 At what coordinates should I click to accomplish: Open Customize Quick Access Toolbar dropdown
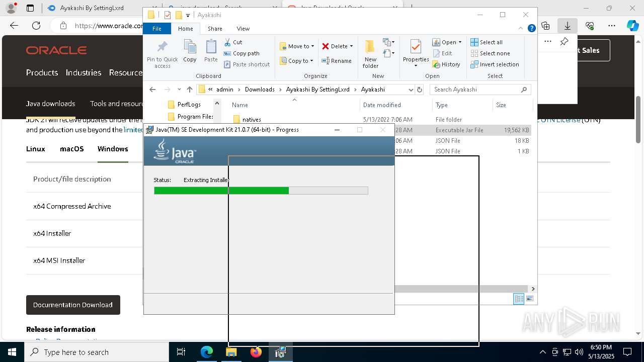(188, 15)
